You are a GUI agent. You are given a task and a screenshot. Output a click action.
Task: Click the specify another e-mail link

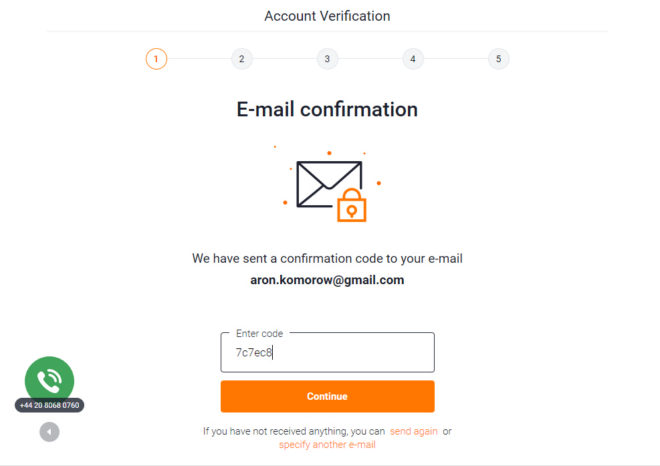pos(327,445)
